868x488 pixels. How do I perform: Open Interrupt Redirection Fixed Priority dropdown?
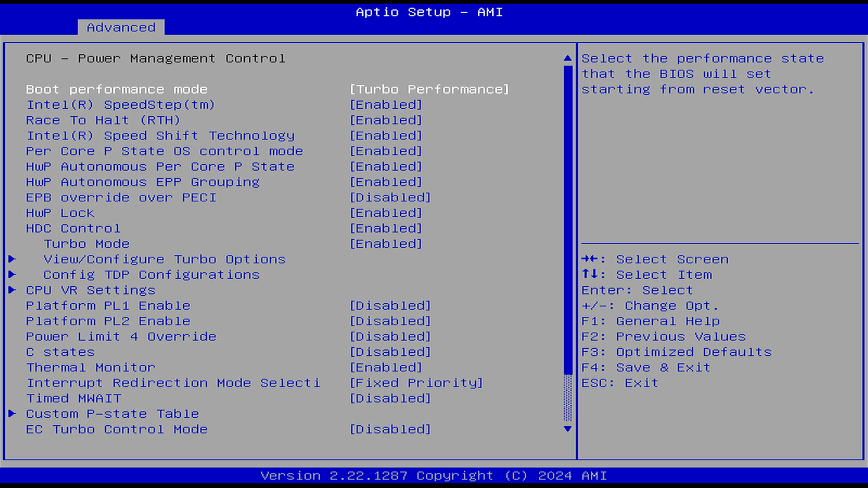point(416,383)
